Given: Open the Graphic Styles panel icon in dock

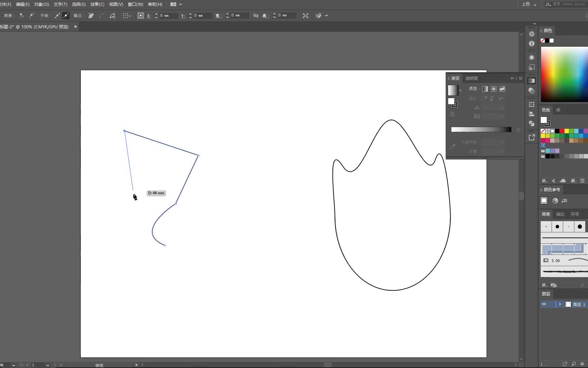Looking at the screenshot, I should tap(532, 67).
